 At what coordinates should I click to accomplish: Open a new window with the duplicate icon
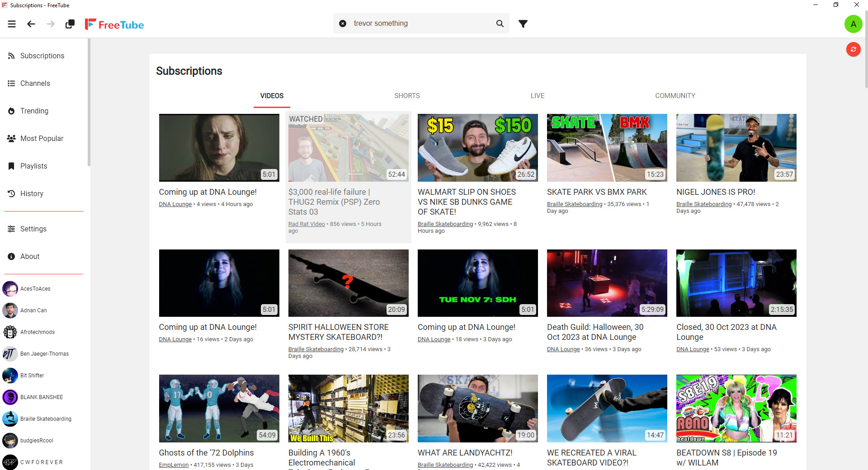[x=70, y=24]
